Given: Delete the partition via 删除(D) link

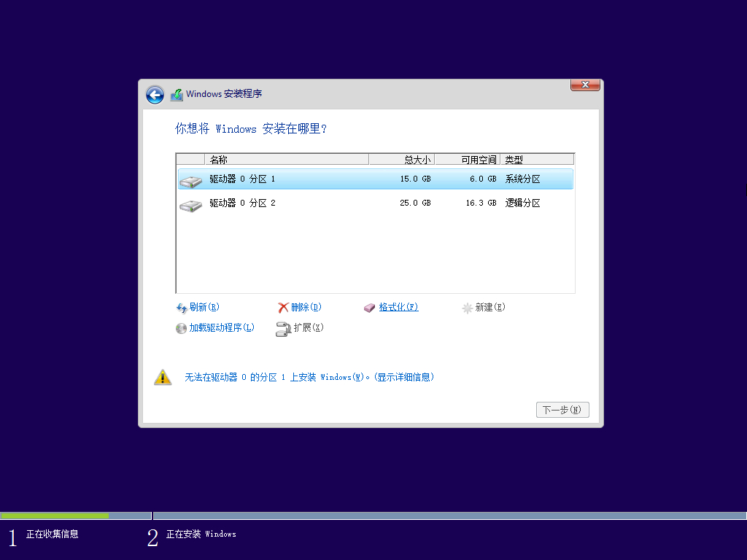Looking at the screenshot, I should pos(306,307).
